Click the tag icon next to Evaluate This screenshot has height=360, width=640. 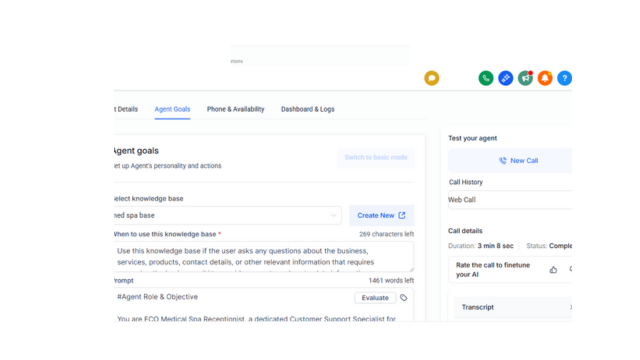[x=404, y=298]
